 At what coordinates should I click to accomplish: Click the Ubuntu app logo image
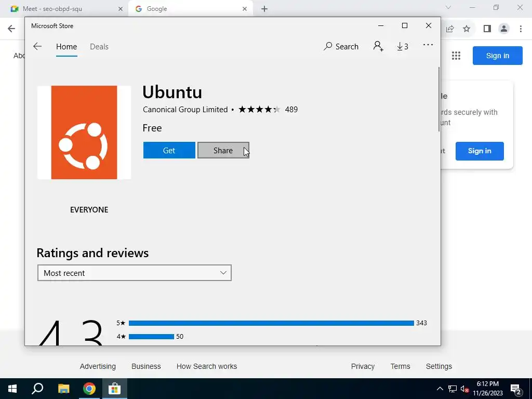(x=84, y=132)
